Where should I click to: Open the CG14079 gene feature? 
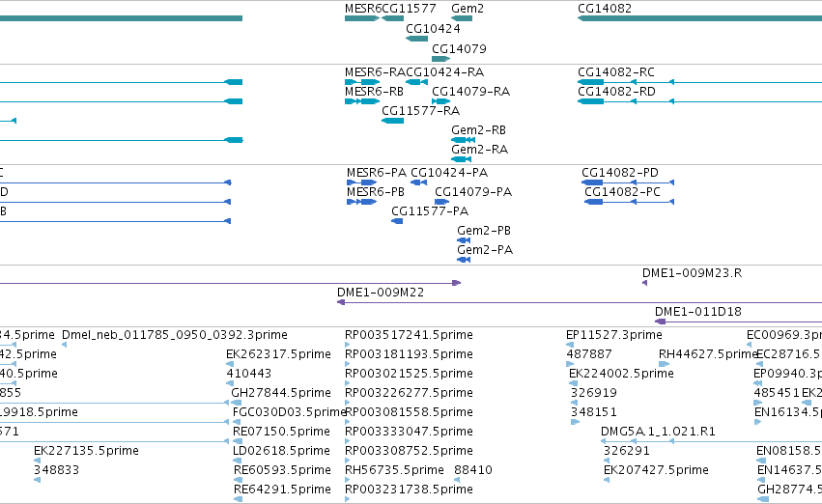click(x=440, y=59)
